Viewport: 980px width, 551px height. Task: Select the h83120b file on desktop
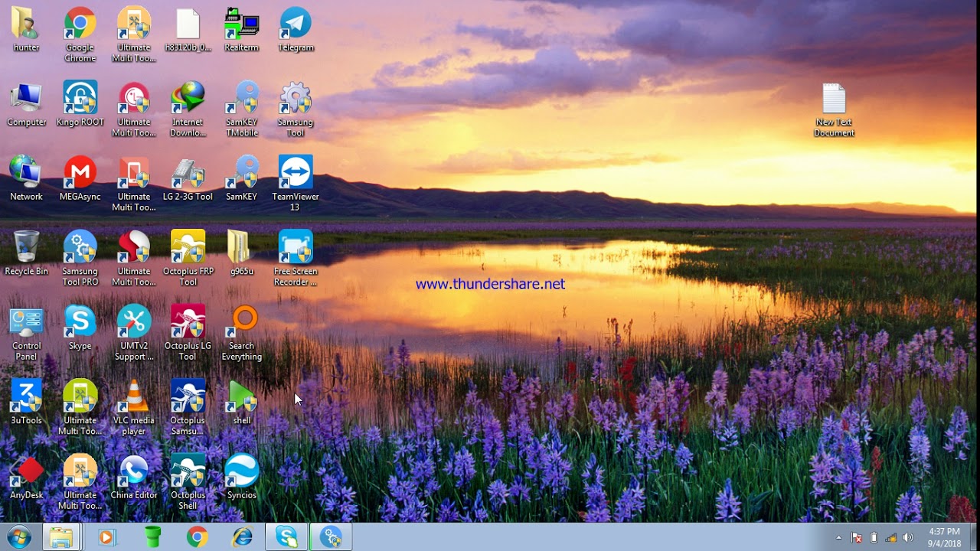(188, 29)
